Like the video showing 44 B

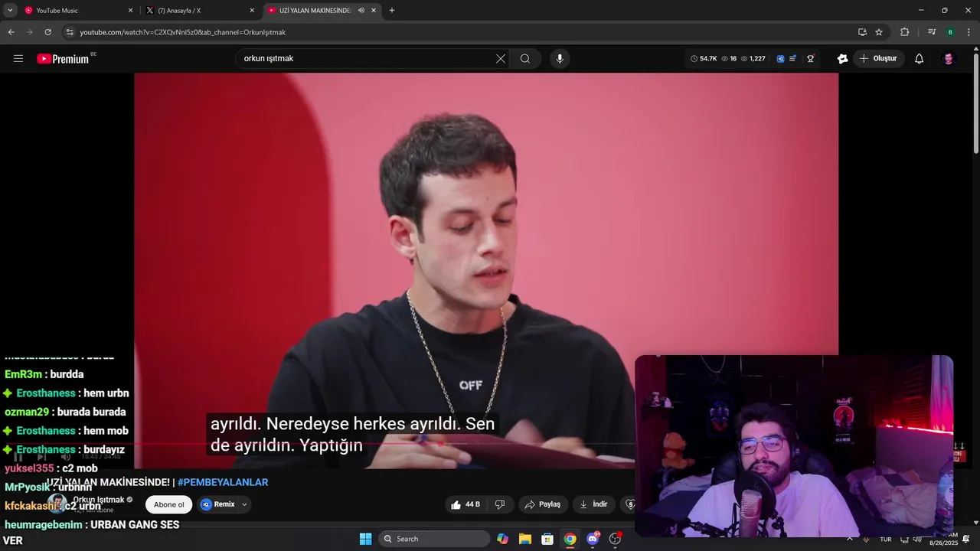coord(465,504)
